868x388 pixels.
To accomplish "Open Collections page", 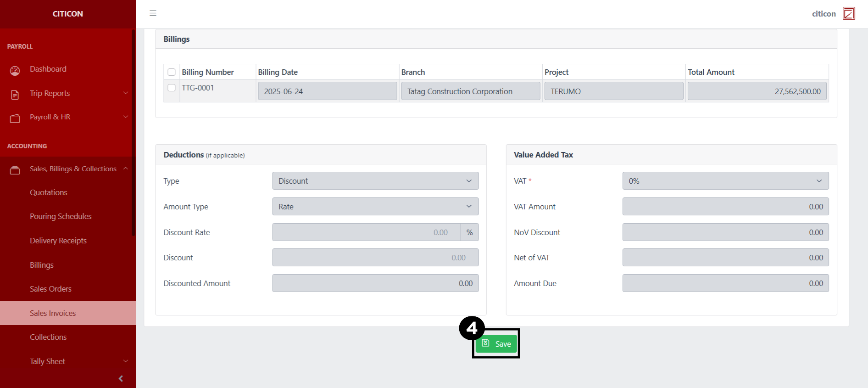I will tap(48, 337).
